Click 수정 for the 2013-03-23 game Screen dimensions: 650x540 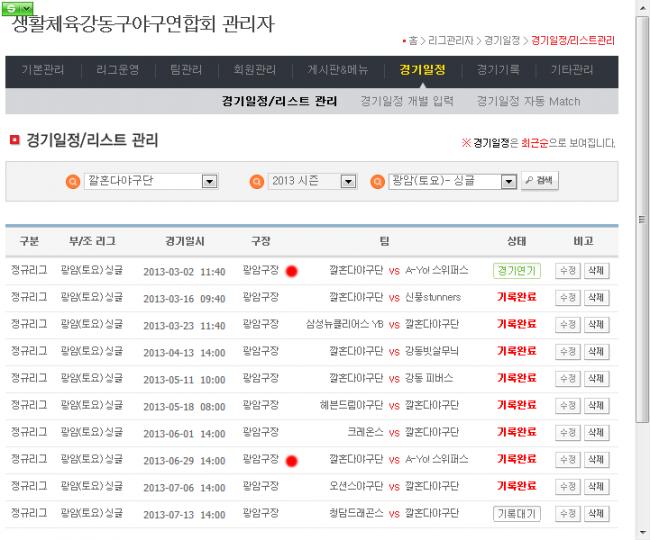[x=568, y=324]
